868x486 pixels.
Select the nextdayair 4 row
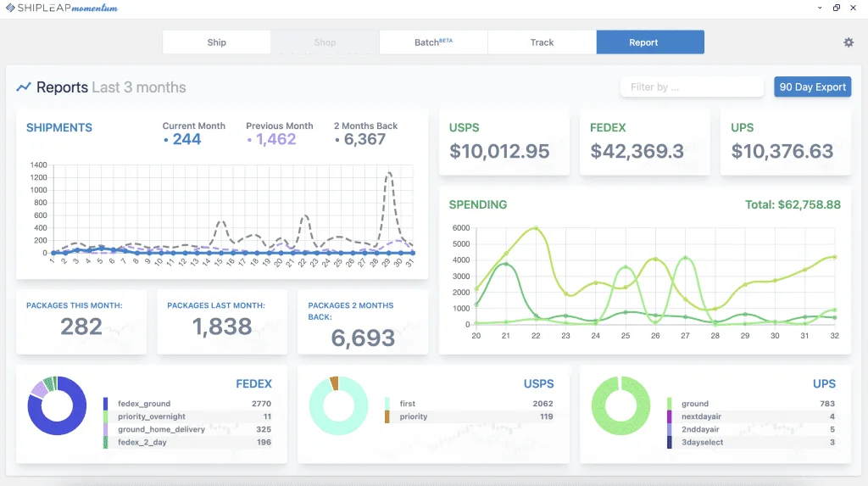click(751, 416)
